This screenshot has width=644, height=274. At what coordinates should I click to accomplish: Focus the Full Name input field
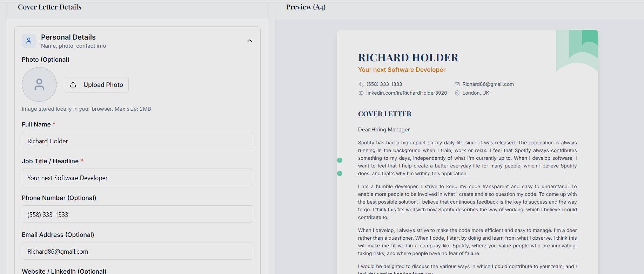pos(137,141)
